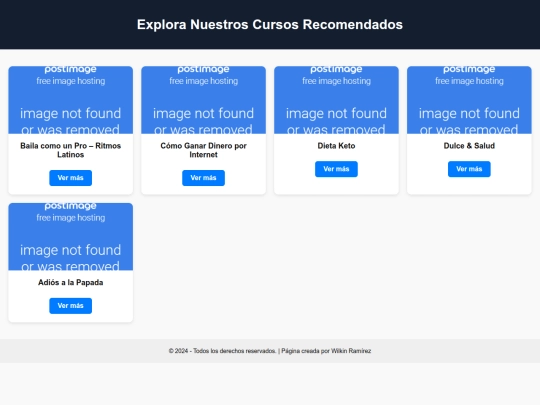Select the Baila como un Pro course thumbnail
Screen dimensions: 540x405
pyautogui.click(x=71, y=100)
